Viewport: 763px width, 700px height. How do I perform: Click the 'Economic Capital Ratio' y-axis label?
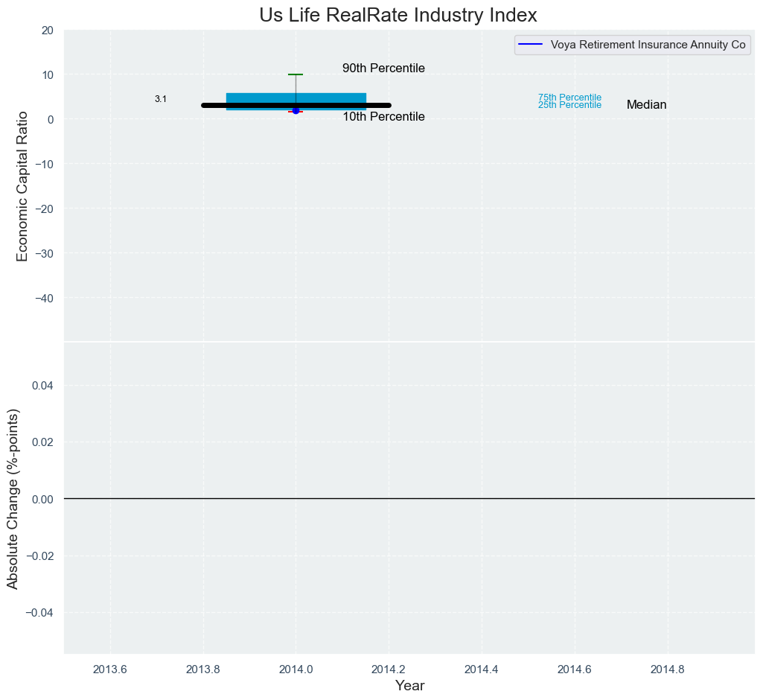pyautogui.click(x=22, y=186)
